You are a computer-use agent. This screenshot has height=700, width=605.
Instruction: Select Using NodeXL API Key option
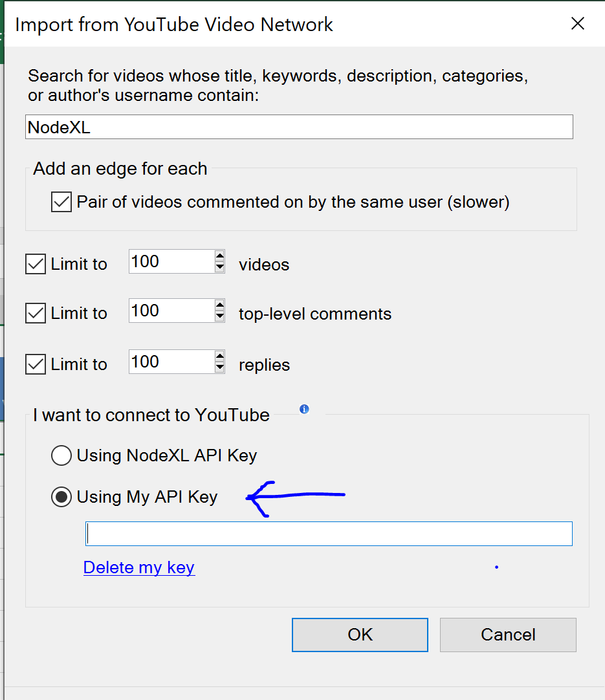click(61, 455)
